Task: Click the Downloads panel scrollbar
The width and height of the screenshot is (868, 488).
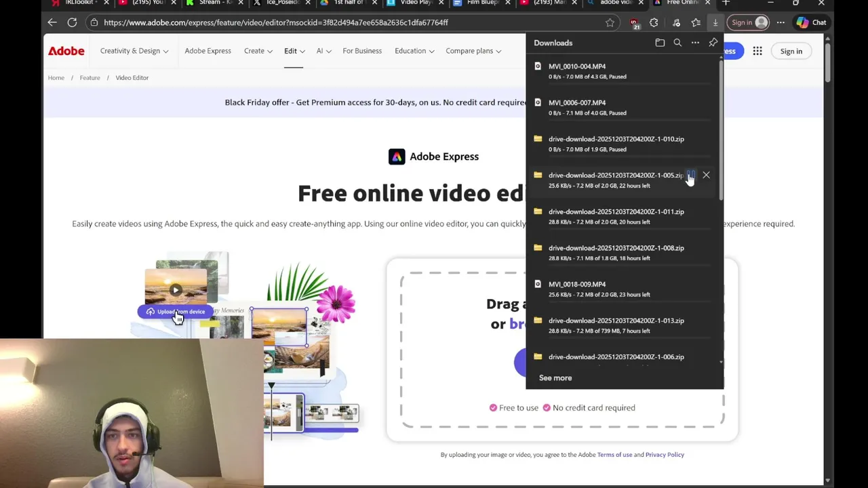Action: point(721,130)
